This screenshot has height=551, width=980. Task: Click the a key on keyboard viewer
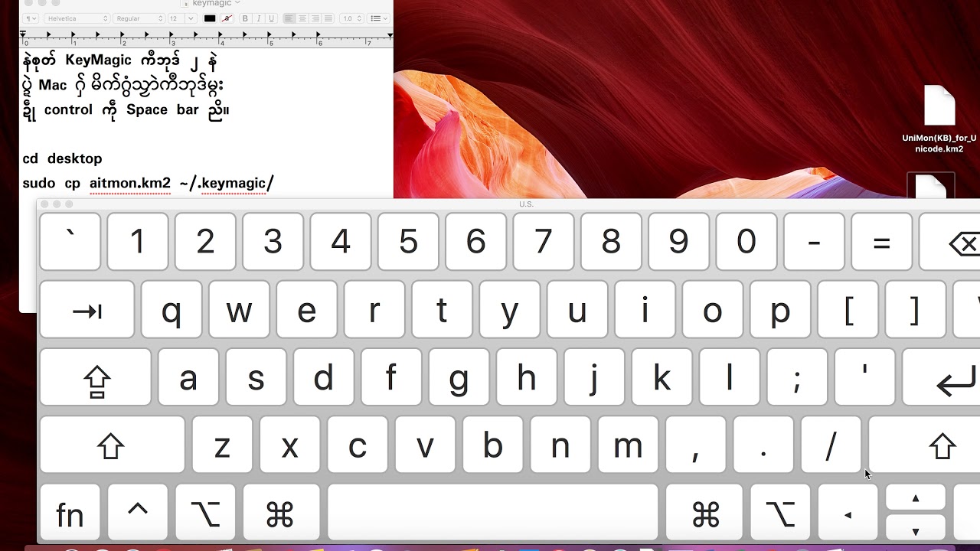[x=188, y=377]
